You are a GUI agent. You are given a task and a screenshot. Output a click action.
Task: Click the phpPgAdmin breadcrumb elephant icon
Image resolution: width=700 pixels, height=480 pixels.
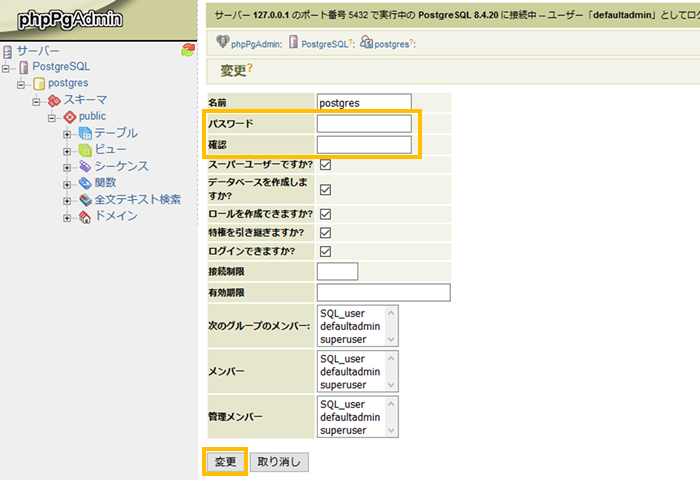pyautogui.click(x=222, y=42)
